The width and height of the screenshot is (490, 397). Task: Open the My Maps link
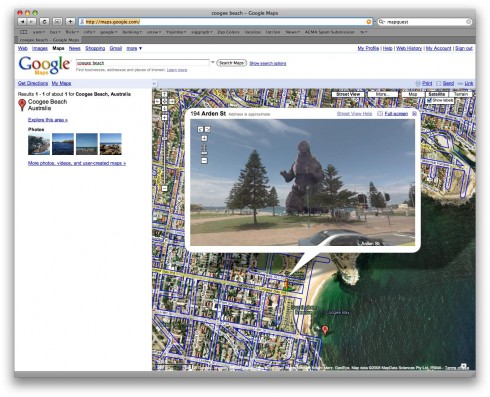[61, 83]
